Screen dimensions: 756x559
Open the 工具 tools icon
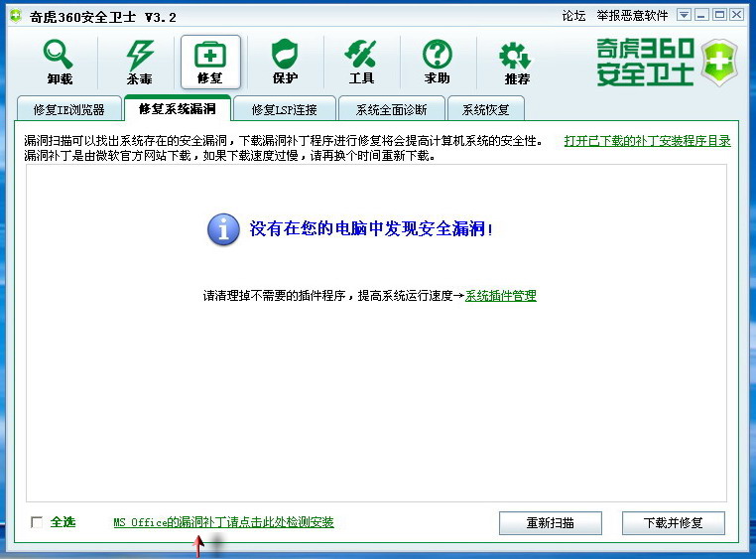tap(361, 62)
